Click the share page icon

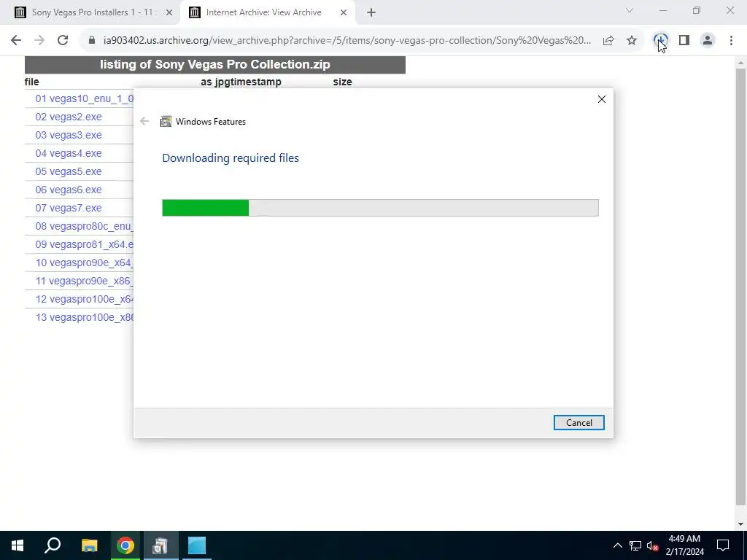tap(608, 41)
